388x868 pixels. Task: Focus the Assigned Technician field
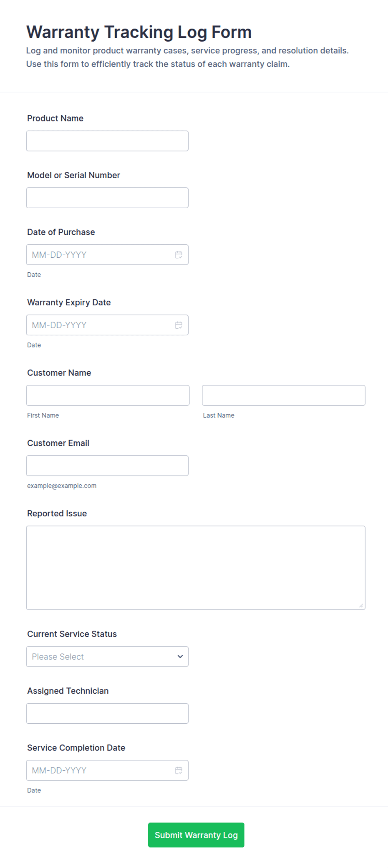107,713
